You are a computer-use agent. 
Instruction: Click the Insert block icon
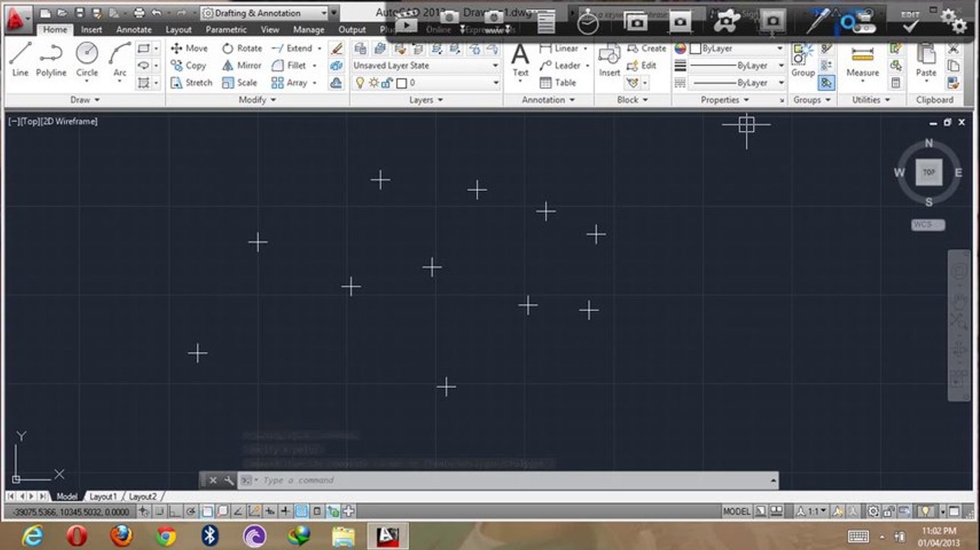pyautogui.click(x=609, y=60)
